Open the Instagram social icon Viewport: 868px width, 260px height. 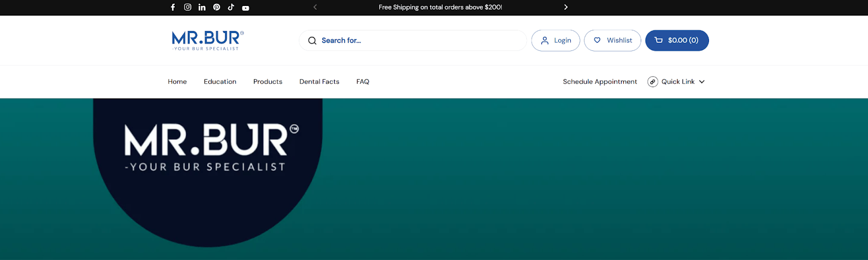(188, 8)
